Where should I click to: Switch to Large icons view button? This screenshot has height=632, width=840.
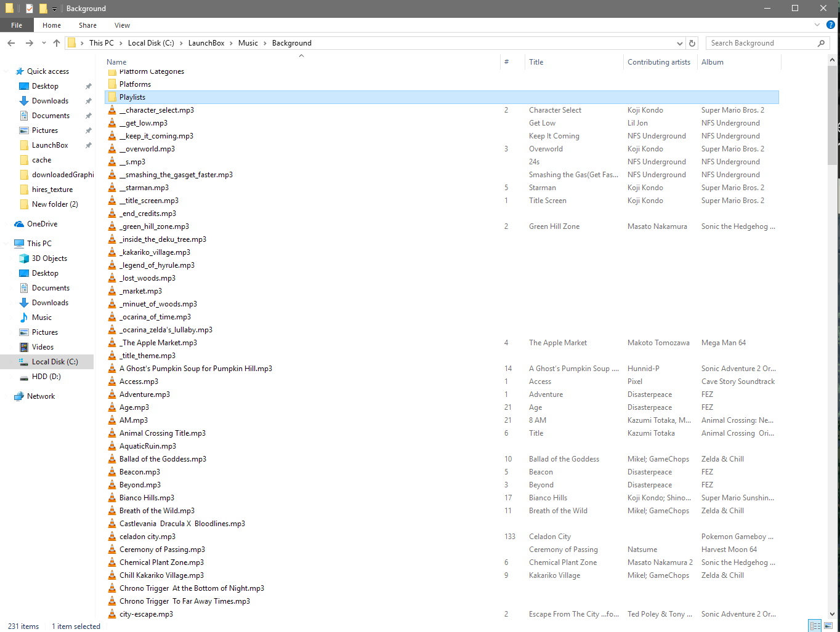coord(829,626)
